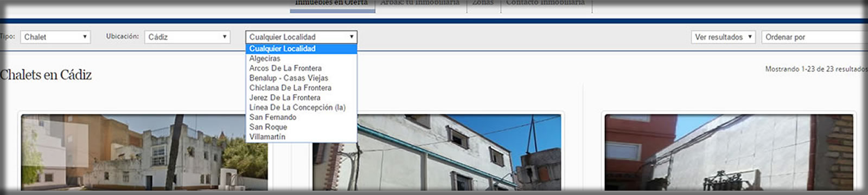The image size is (868, 195).
Task: Collapse the Cualquier Localidad combo box
Action: (301, 37)
